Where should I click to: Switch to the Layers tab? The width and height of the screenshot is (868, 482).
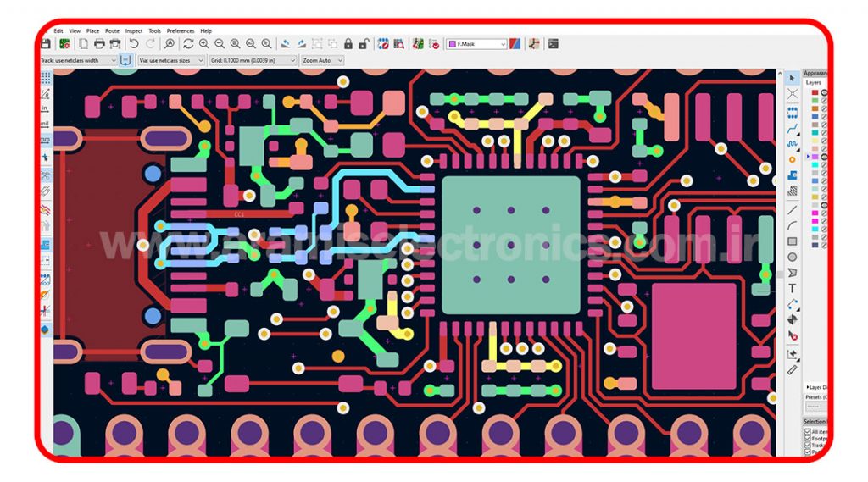[813, 82]
